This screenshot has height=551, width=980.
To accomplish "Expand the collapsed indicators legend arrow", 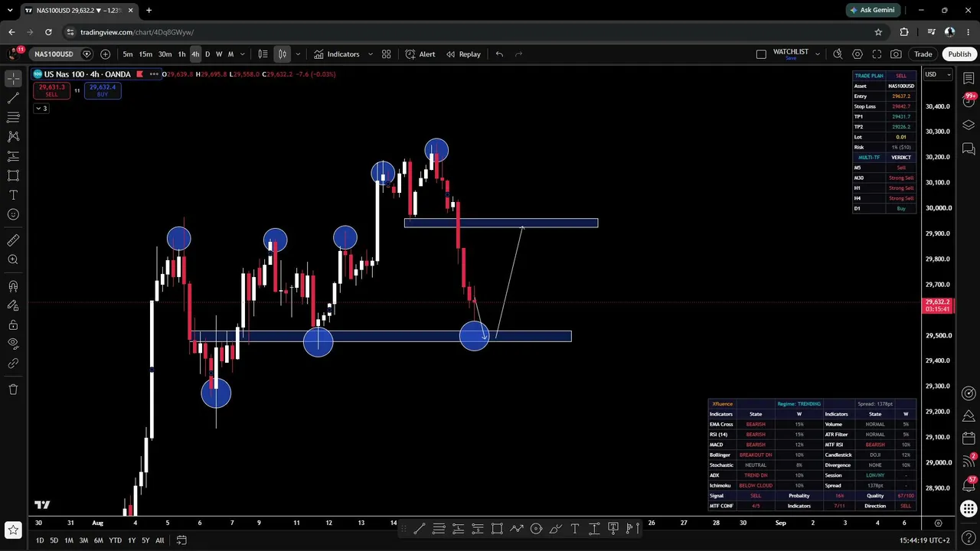I will point(41,109).
